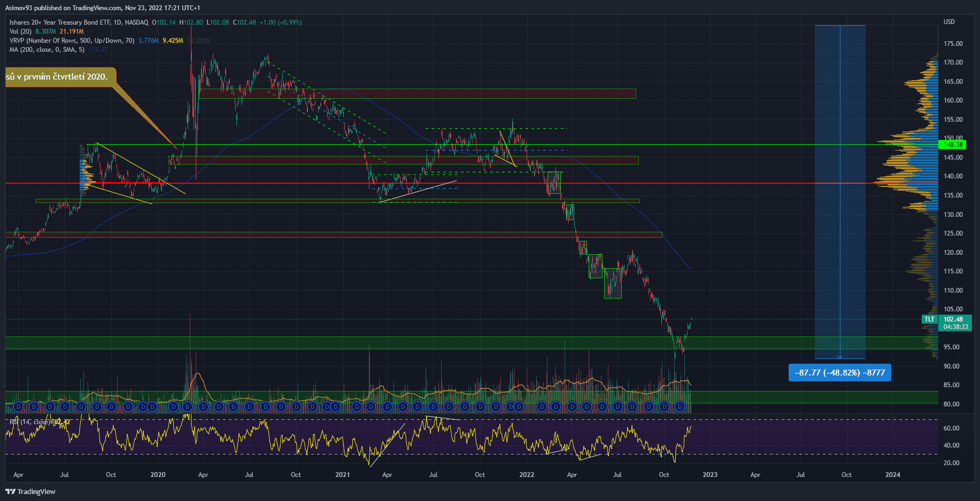Click the green 148.38 price label
The height and width of the screenshot is (501, 980).
[x=953, y=145]
